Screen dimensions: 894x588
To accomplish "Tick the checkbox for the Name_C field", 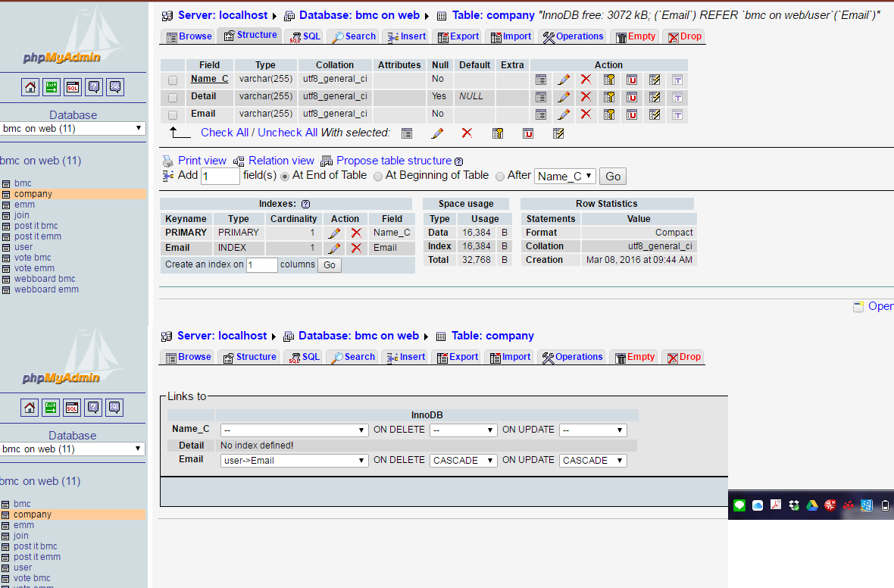I will point(173,80).
